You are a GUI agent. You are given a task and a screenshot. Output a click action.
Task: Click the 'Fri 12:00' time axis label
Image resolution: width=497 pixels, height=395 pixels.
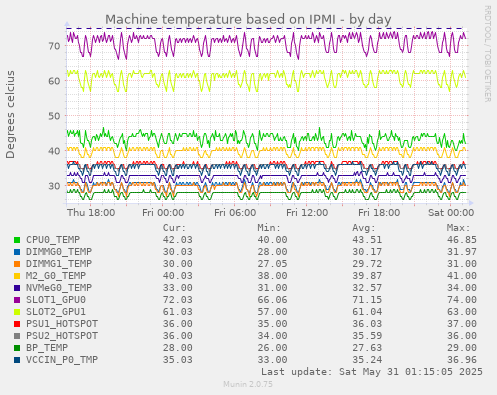click(307, 213)
